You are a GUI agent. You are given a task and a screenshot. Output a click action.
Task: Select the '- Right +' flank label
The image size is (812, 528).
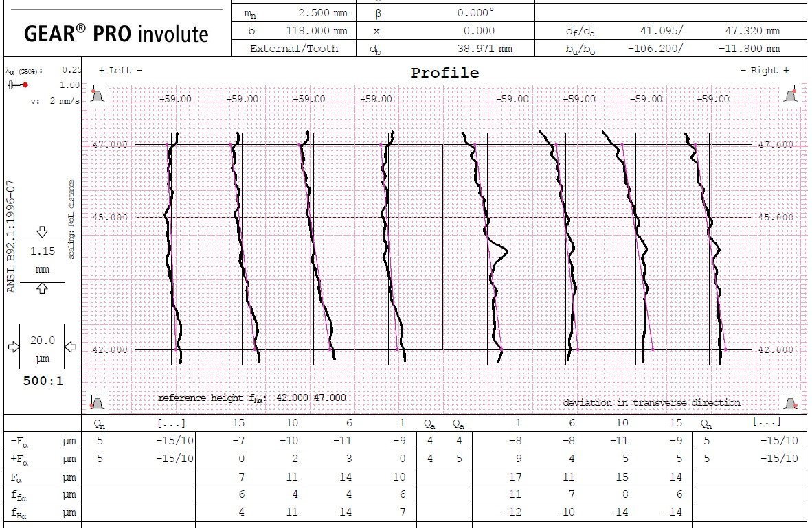[x=765, y=71]
